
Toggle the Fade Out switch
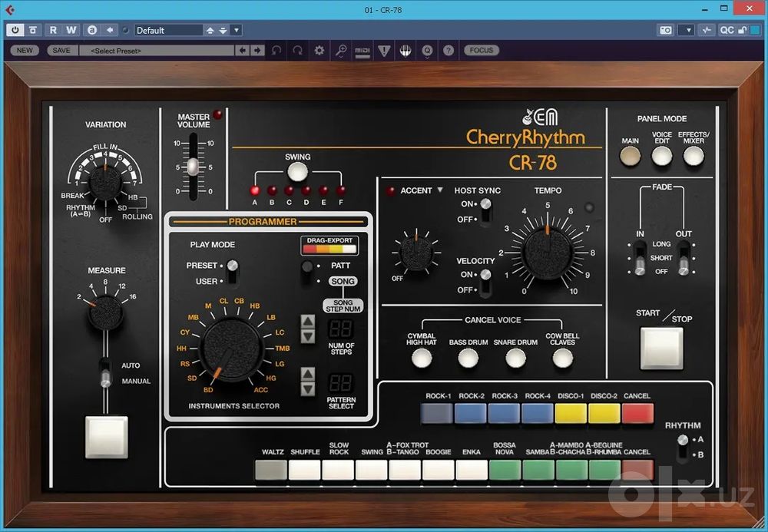click(684, 258)
